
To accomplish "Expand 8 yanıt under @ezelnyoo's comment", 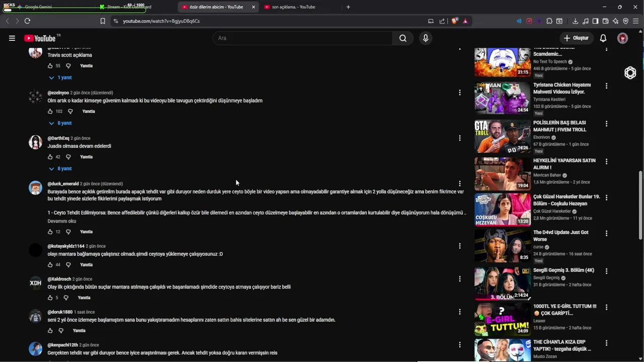I will tap(60, 123).
